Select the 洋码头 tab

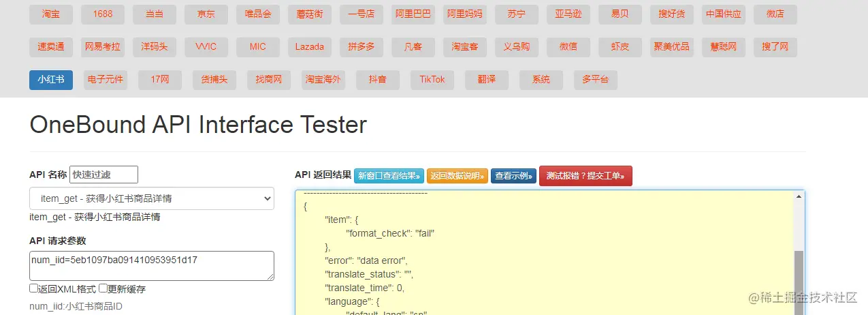155,47
